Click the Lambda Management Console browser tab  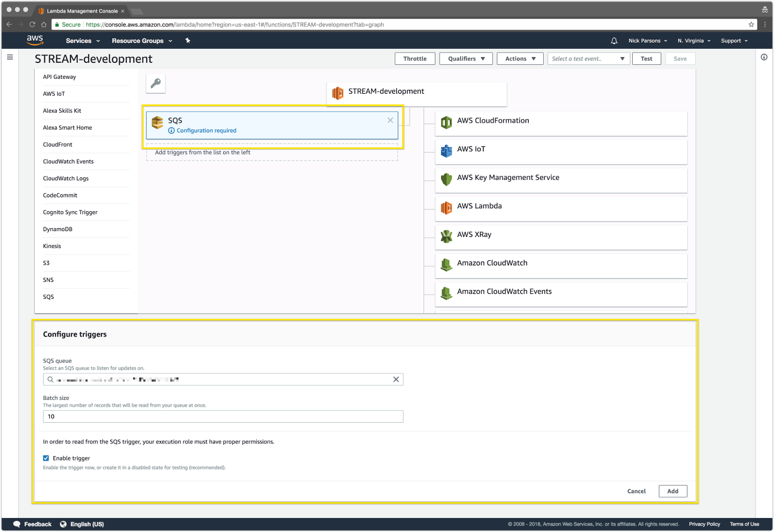point(81,11)
